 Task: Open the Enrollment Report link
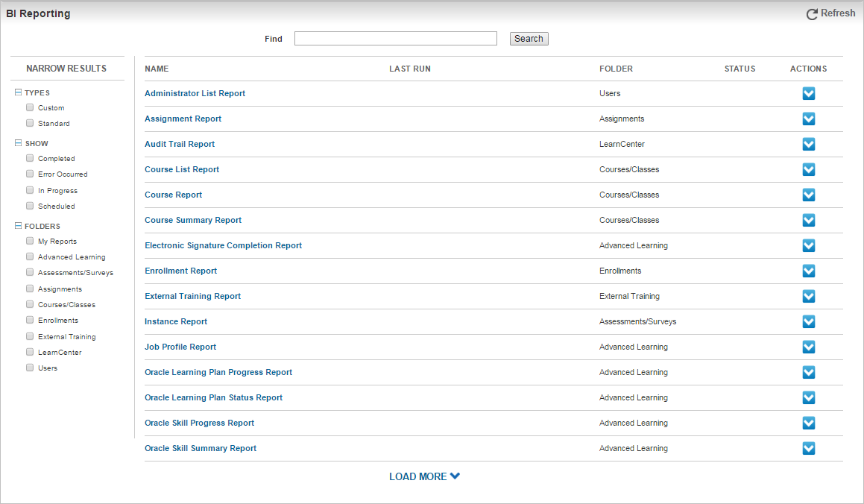pos(180,271)
